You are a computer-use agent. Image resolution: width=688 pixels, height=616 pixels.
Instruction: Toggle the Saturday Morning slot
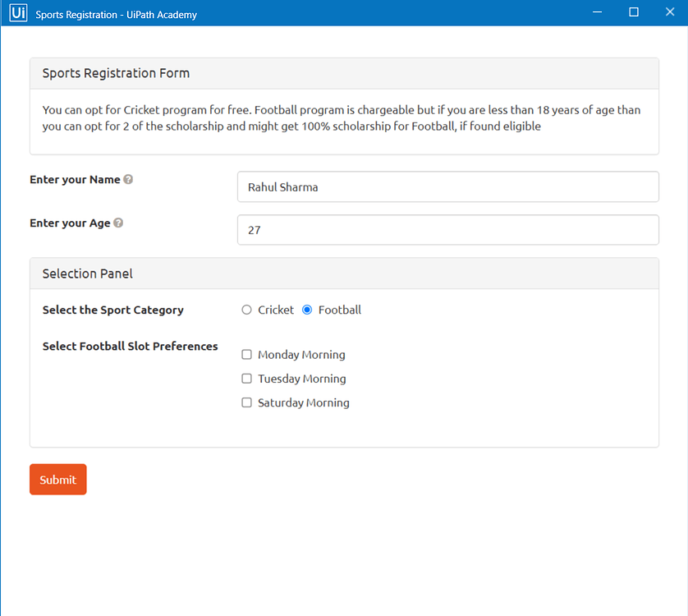coord(246,402)
